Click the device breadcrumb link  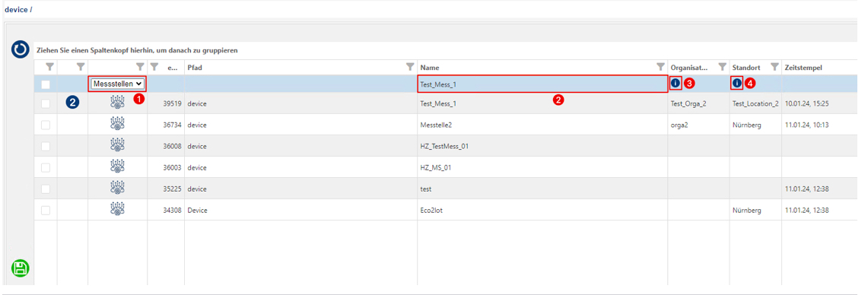[x=16, y=10]
